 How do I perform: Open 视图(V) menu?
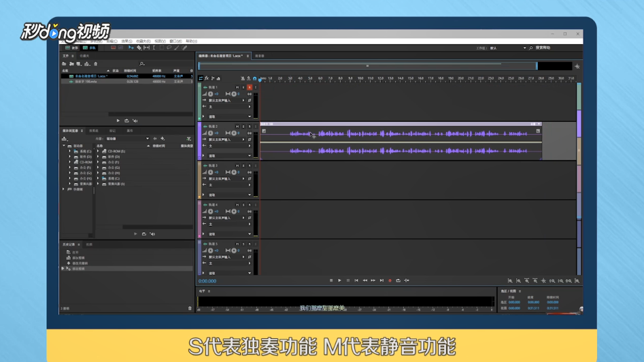[x=160, y=41]
